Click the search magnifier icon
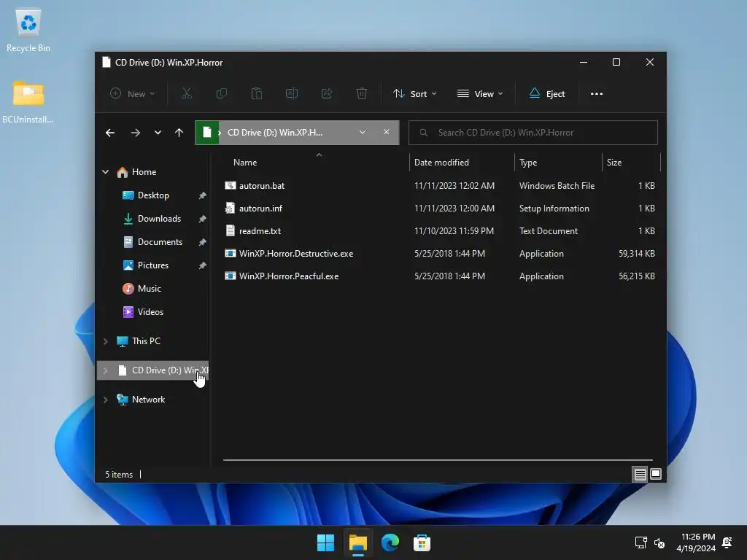 (424, 133)
